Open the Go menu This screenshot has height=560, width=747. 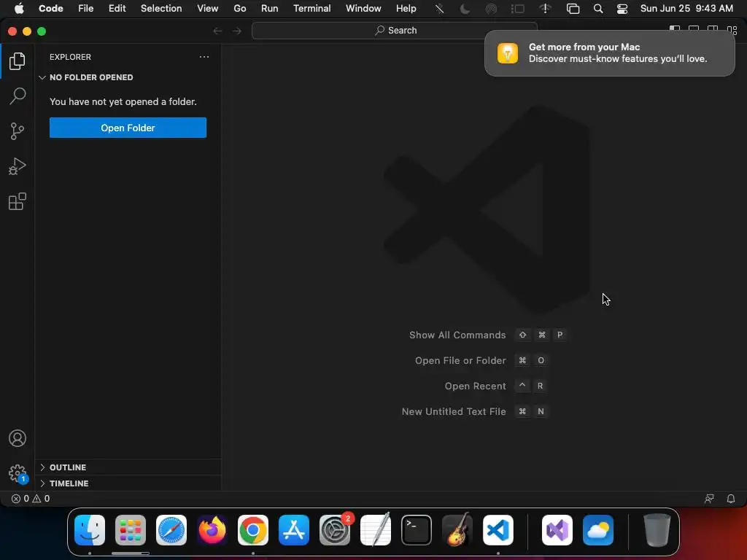239,8
